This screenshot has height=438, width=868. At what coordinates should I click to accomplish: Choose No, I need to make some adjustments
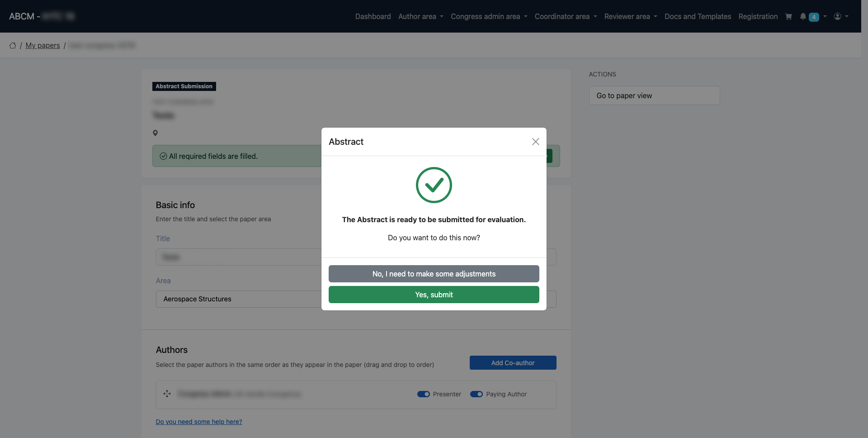(x=434, y=274)
